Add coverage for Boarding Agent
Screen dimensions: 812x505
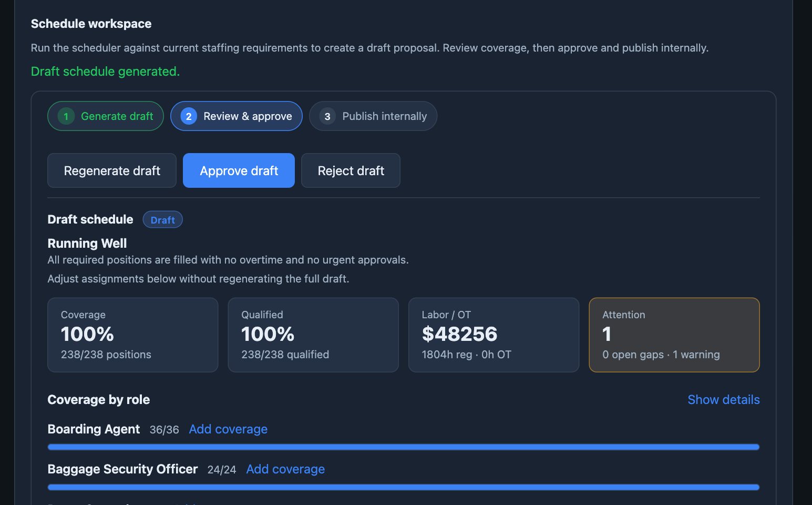point(228,429)
